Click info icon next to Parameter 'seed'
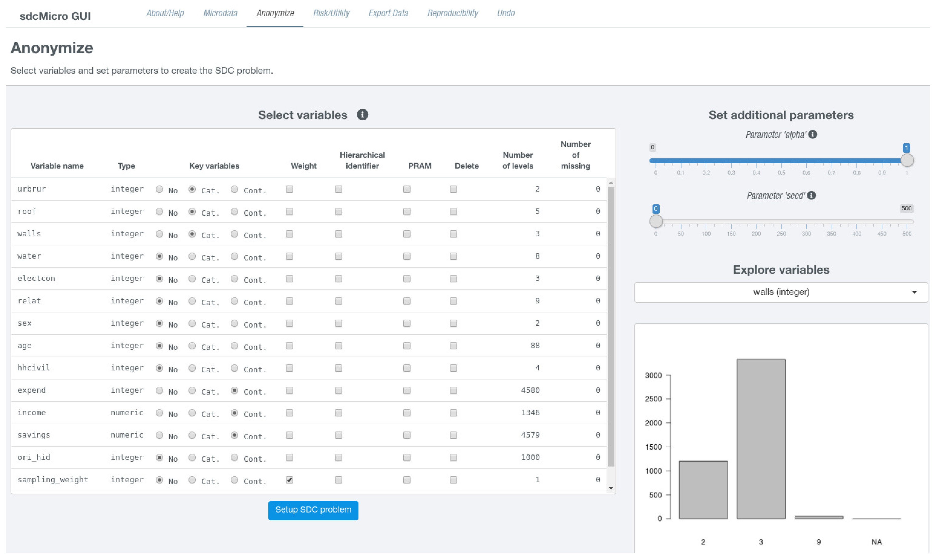The width and height of the screenshot is (935, 560). (812, 195)
